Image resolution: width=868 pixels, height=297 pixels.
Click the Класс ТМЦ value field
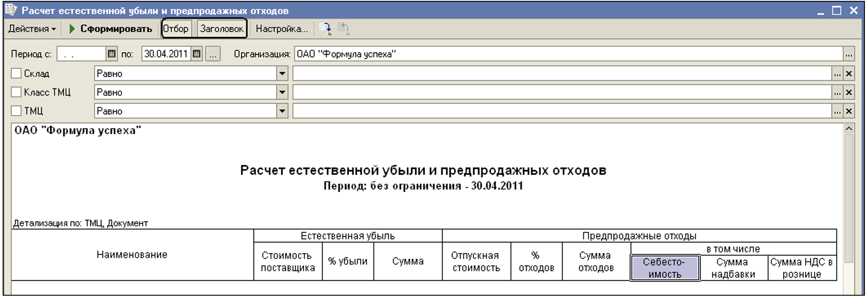pos(562,93)
